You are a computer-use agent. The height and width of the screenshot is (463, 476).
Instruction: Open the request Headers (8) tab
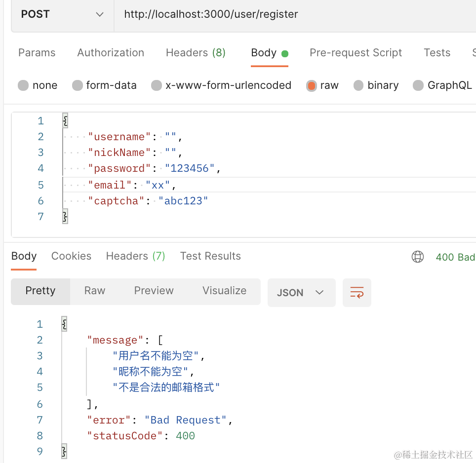point(196,53)
